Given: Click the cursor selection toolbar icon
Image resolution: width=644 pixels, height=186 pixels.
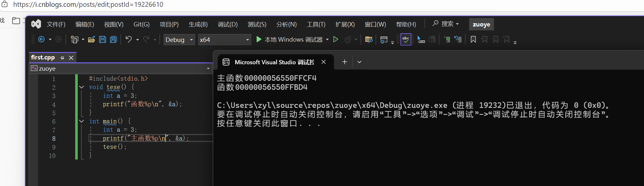Looking at the screenshot, I should pyautogui.click(x=421, y=39).
